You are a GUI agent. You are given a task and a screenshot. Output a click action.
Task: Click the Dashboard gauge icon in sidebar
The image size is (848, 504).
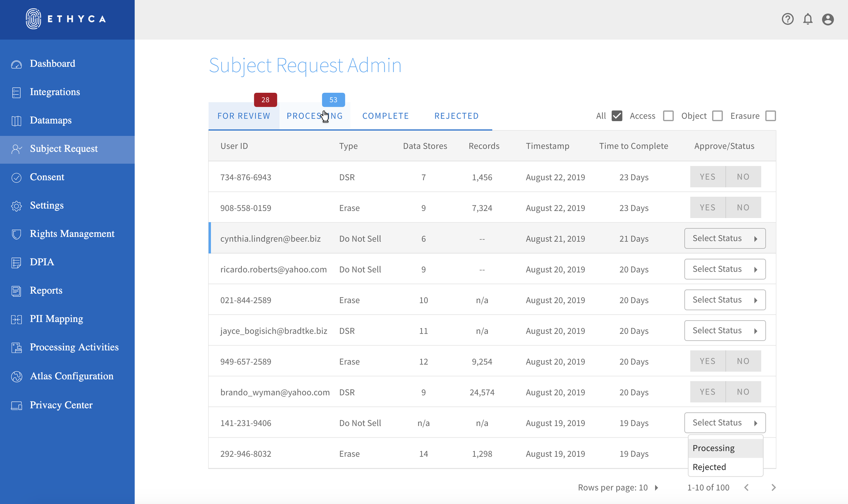(x=16, y=64)
